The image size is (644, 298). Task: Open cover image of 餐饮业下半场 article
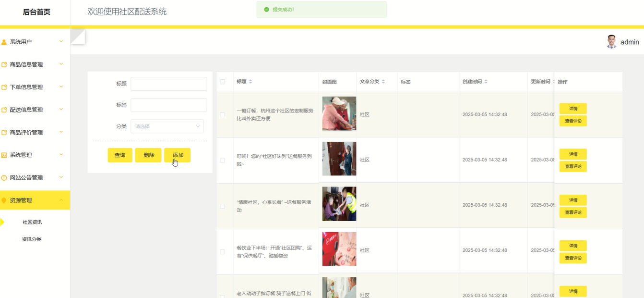(x=339, y=249)
